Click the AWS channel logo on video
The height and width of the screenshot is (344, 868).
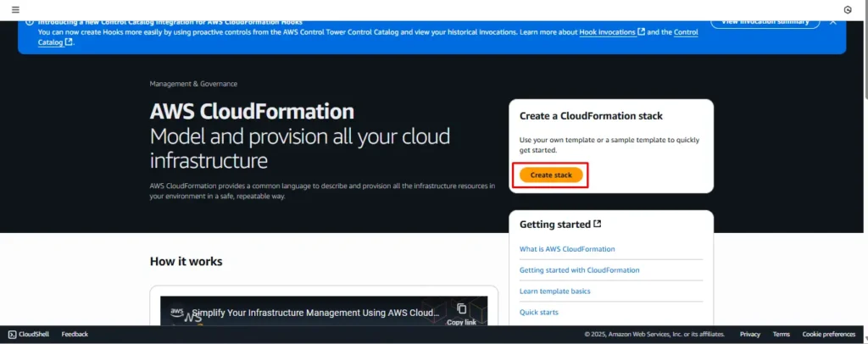tap(177, 313)
